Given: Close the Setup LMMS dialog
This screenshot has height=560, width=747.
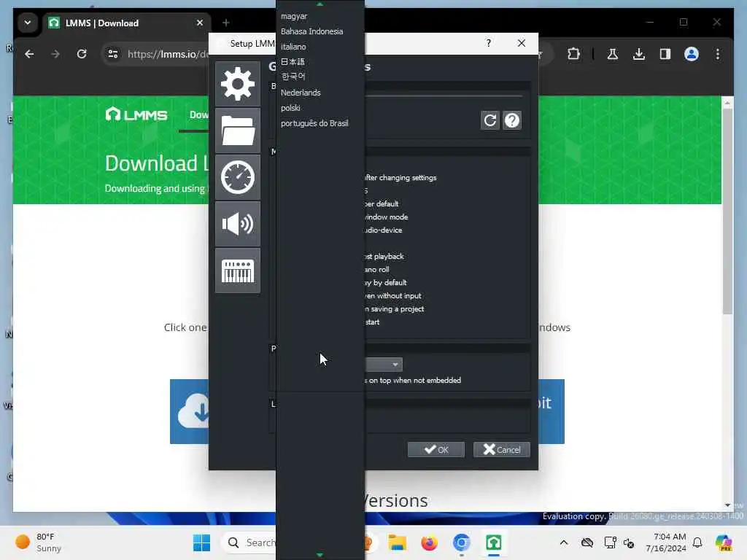Looking at the screenshot, I should (522, 43).
